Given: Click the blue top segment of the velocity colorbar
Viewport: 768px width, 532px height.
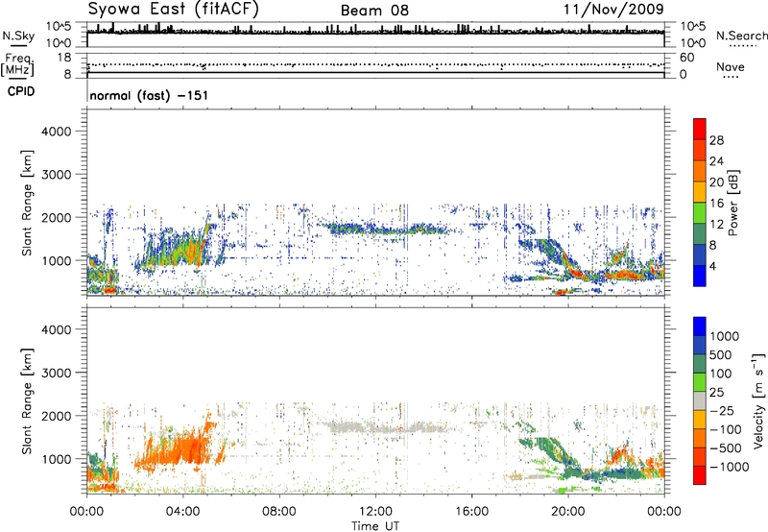Looking at the screenshot, I should pos(700,326).
